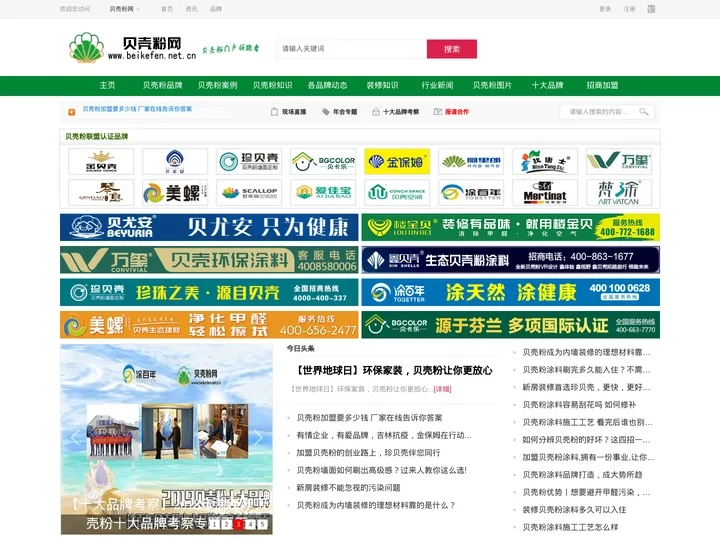Open the Mertinat brand logo tile
The height and width of the screenshot is (540, 720).
545,192
